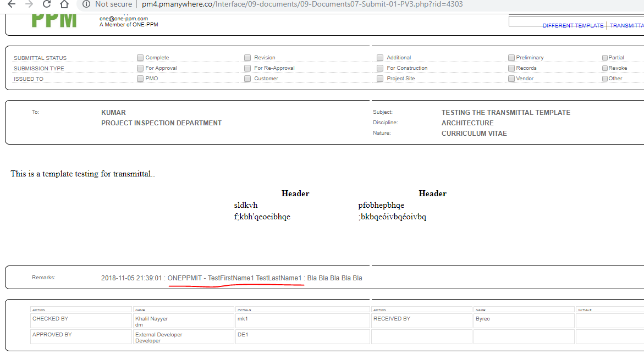Tick the Revision checkbox
644x354 pixels.
247,58
